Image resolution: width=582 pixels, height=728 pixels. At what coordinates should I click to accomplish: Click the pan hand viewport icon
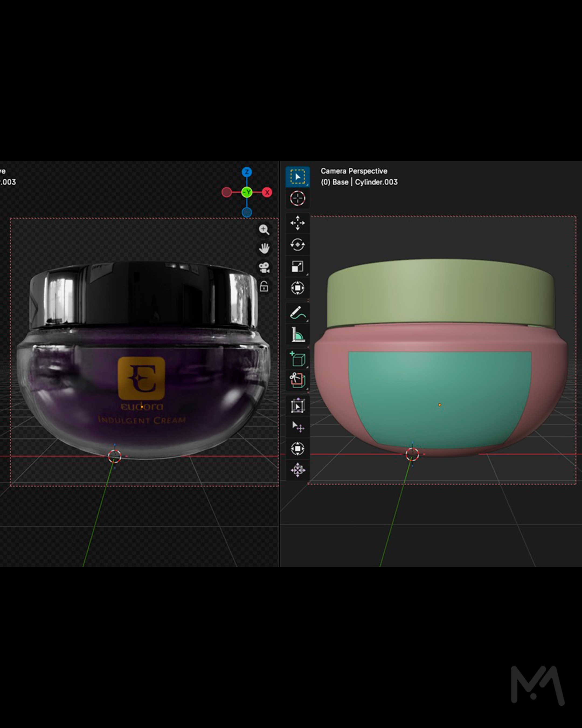tap(264, 249)
